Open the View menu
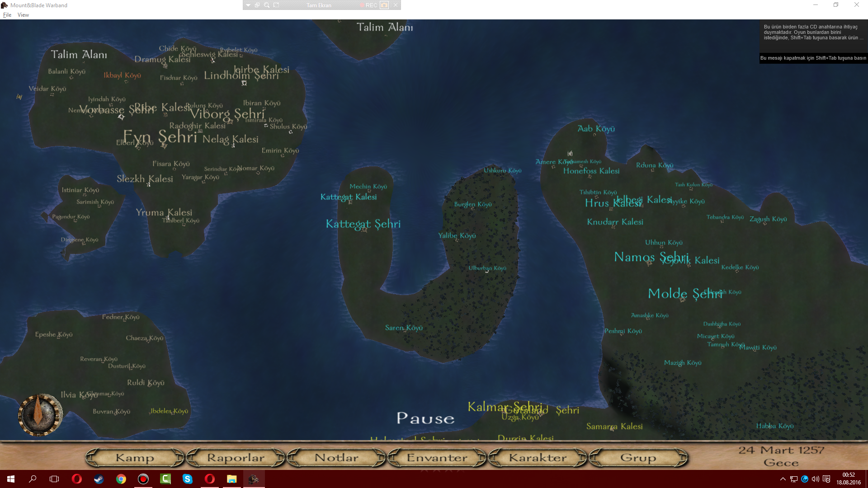 pyautogui.click(x=23, y=15)
